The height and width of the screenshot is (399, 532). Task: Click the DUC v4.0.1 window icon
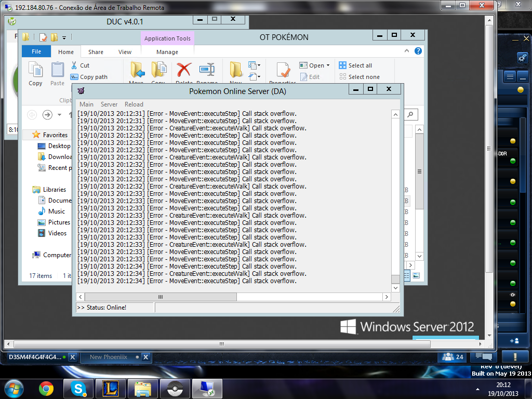coord(12,21)
